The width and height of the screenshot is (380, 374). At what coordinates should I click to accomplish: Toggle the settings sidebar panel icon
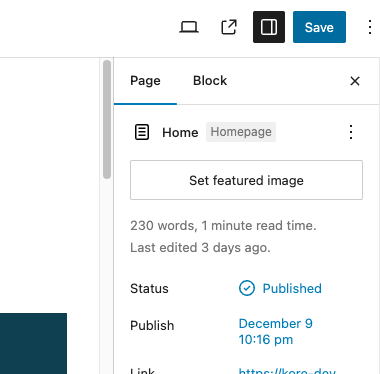[x=269, y=27]
